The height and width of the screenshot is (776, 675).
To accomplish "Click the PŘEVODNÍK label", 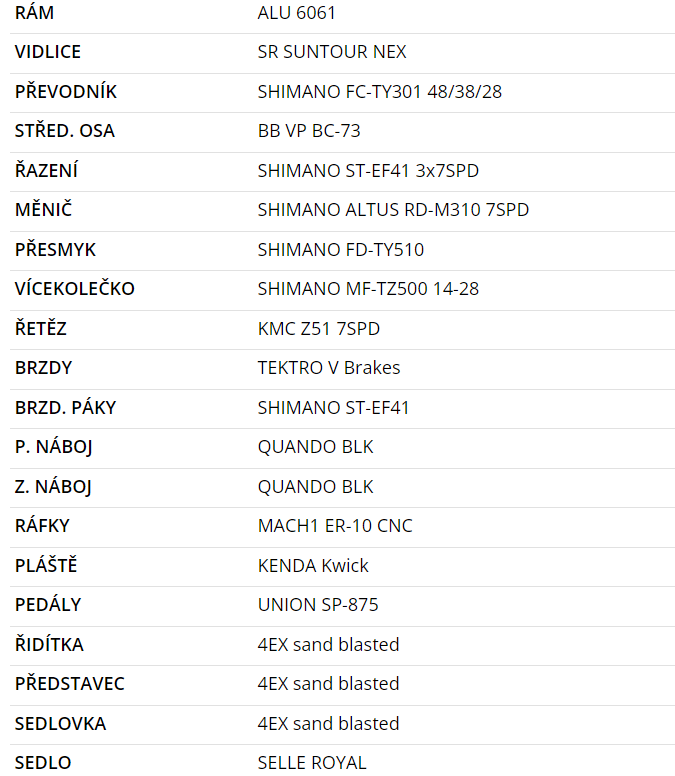I will 66,92.
